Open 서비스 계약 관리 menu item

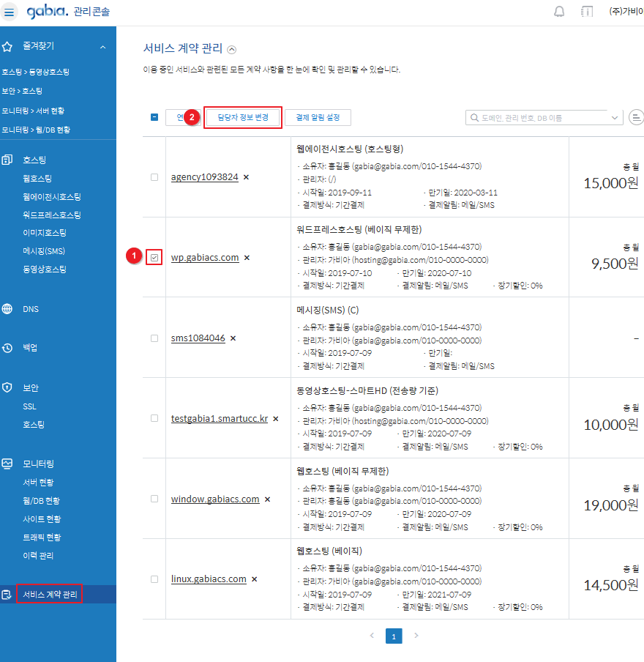[x=50, y=595]
